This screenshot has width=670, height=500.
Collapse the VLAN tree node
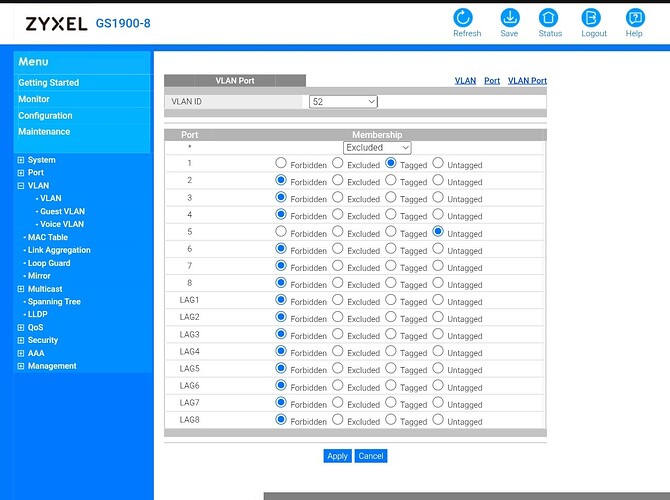click(x=21, y=186)
